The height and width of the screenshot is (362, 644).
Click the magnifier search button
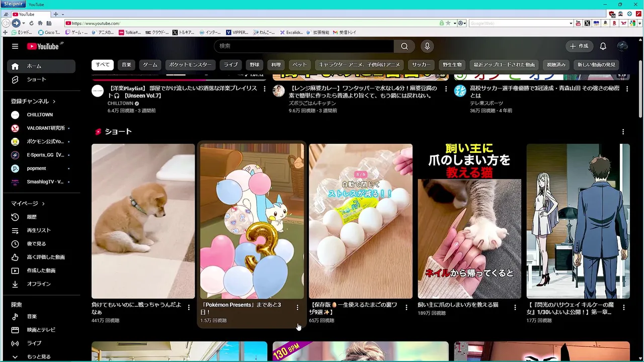405,46
